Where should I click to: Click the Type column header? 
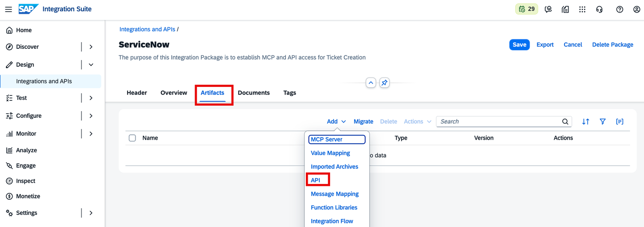coord(401,138)
